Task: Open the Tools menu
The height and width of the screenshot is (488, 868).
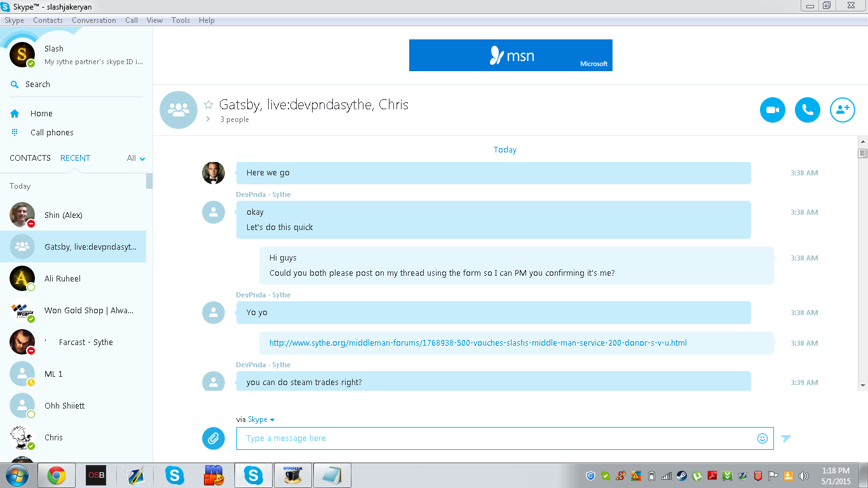Action: point(180,20)
